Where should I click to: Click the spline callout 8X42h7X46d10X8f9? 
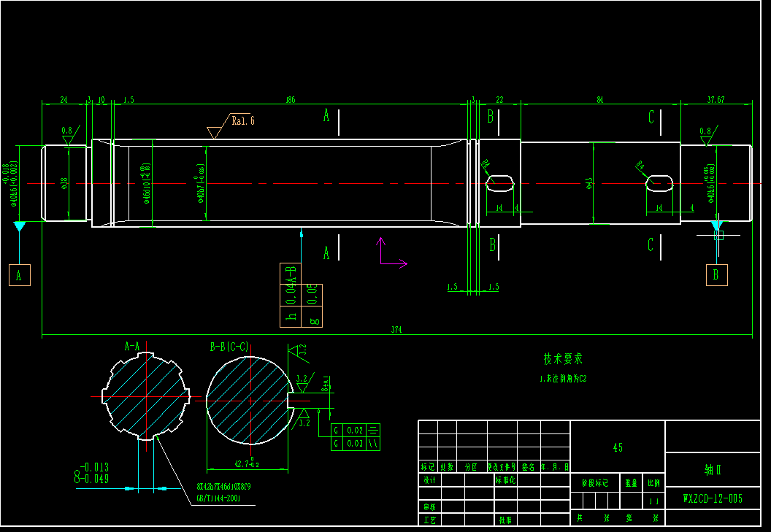[223, 487]
